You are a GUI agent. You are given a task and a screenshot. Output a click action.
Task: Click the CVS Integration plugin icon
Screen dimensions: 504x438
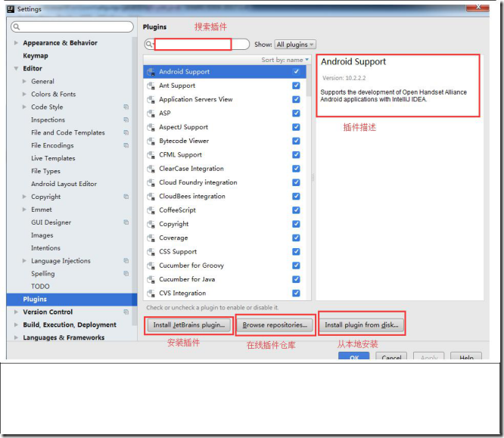pyautogui.click(x=151, y=293)
